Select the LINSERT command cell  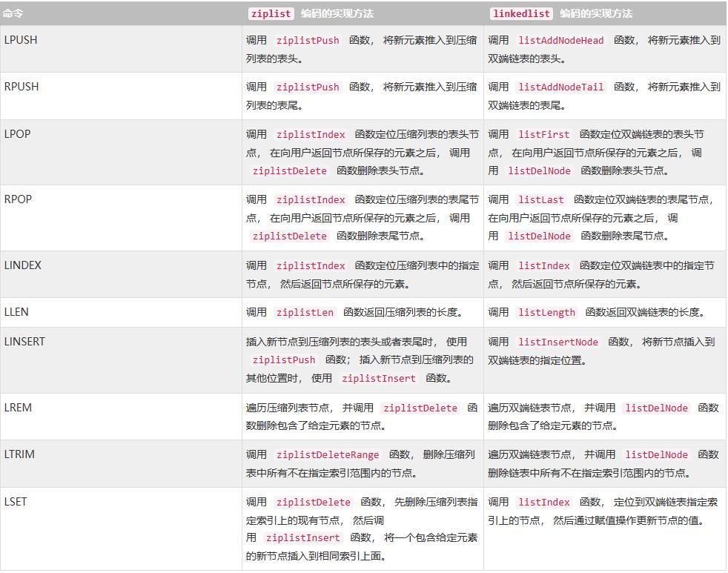(x=121, y=360)
